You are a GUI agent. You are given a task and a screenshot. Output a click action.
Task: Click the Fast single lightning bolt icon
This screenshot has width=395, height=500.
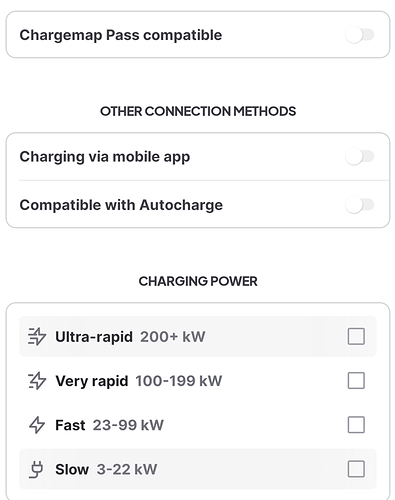click(37, 425)
